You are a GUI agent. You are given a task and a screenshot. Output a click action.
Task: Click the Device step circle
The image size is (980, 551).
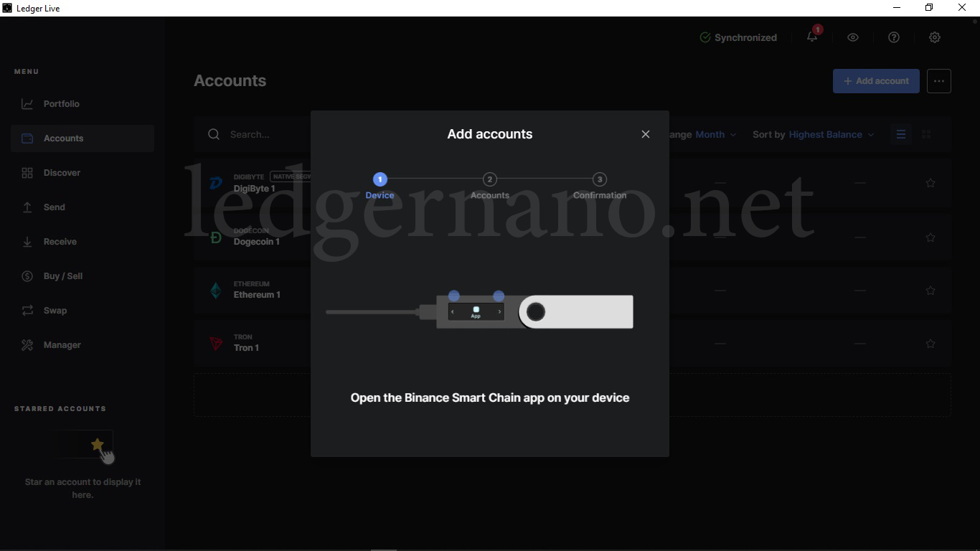pyautogui.click(x=380, y=179)
